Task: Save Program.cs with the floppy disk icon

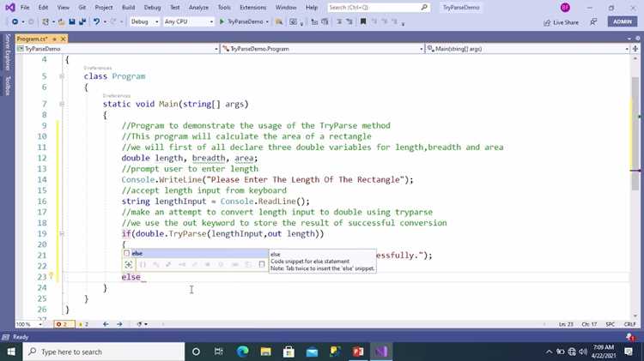Action: 72,21
